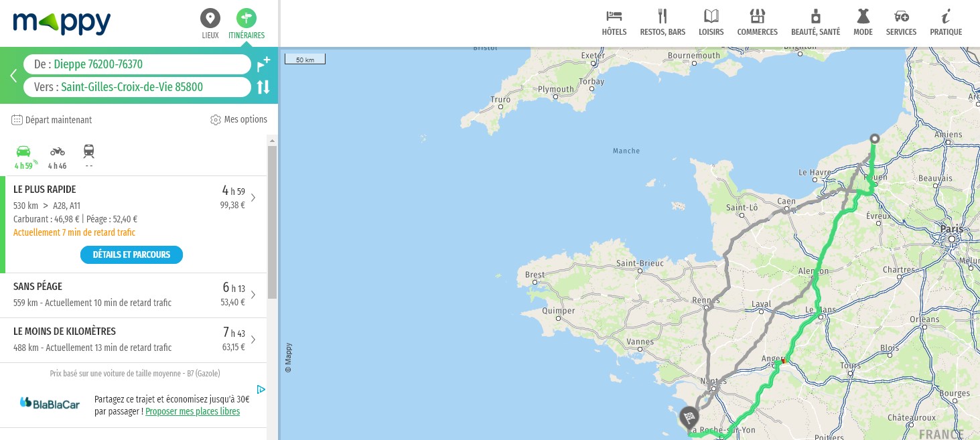Screen dimensions: 980x440
Task: Expand Le Plus Rapide route details chevron
Action: point(253,198)
